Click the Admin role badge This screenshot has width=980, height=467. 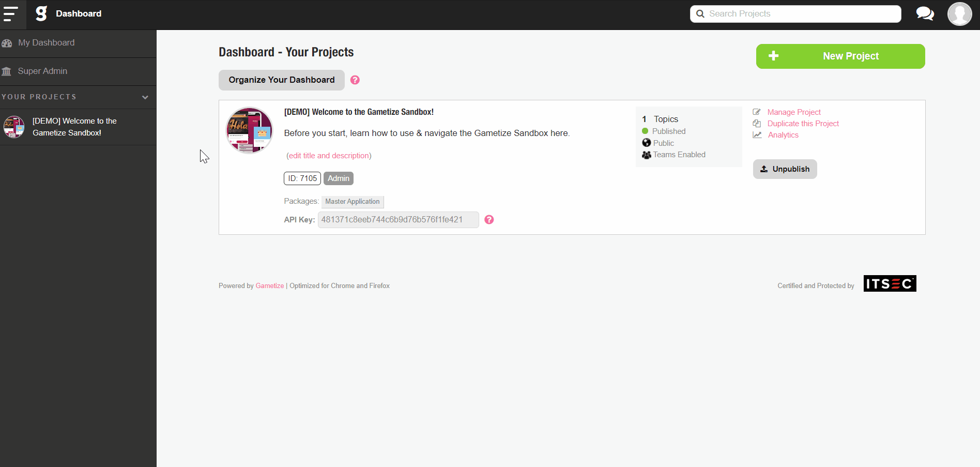click(x=339, y=178)
